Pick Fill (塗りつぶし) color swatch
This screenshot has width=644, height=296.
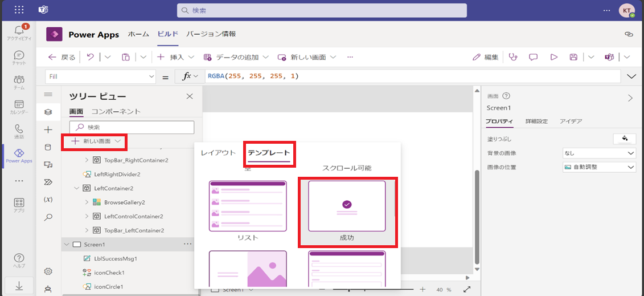[624, 139]
